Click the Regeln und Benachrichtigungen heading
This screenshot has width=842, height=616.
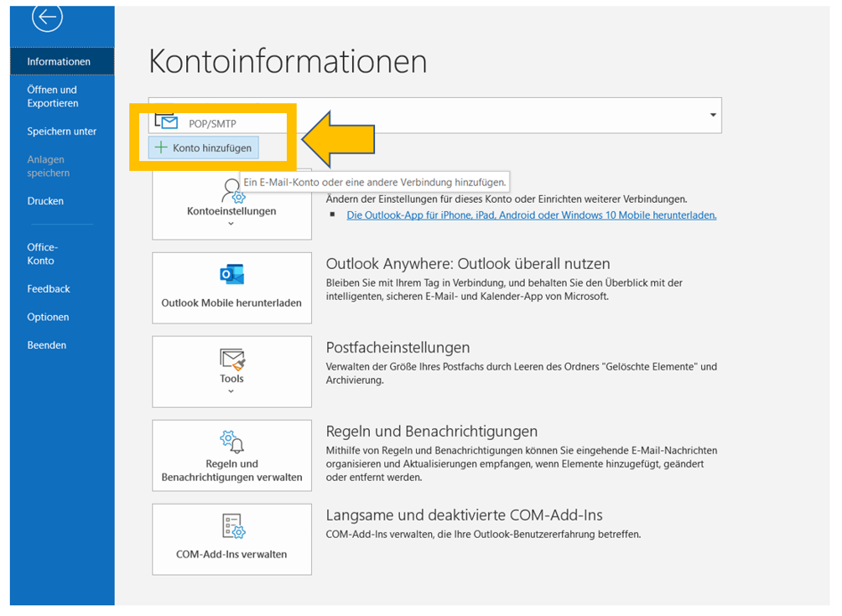432,432
